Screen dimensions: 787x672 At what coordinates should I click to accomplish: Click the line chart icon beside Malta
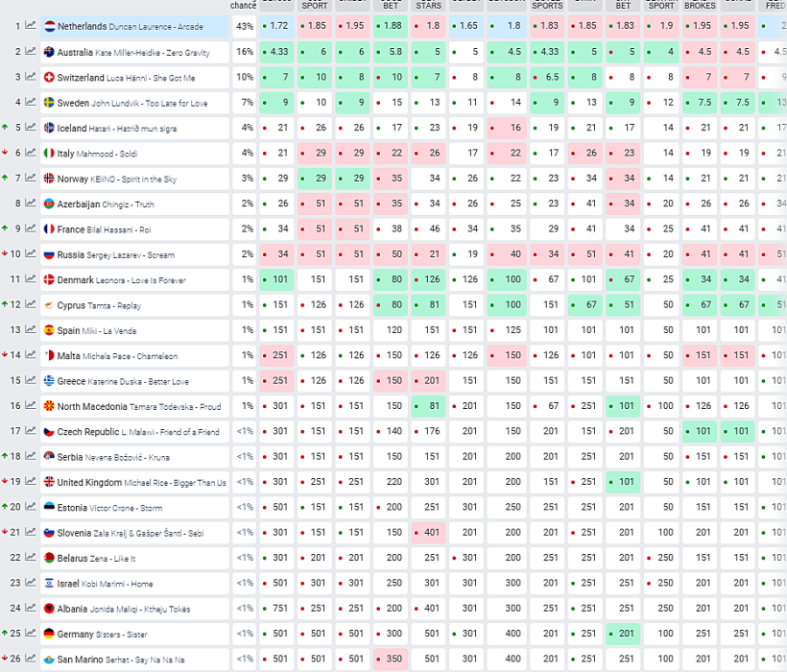click(x=31, y=355)
